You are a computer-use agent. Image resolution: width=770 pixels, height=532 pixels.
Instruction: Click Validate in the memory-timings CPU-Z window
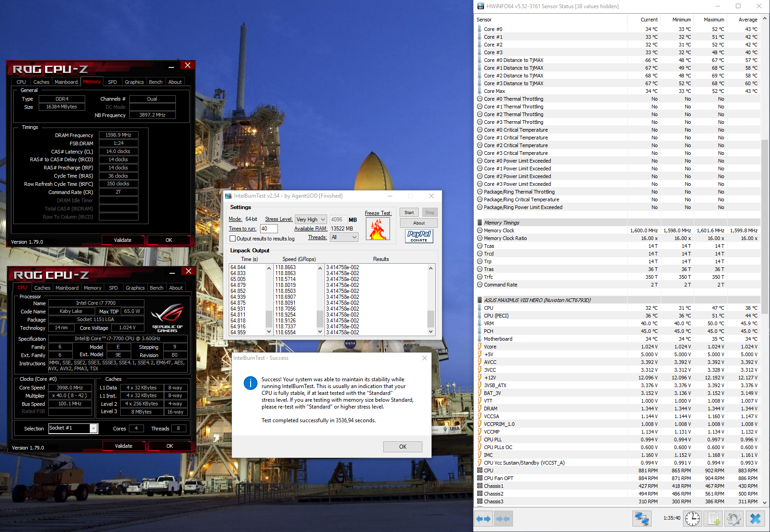coord(123,240)
